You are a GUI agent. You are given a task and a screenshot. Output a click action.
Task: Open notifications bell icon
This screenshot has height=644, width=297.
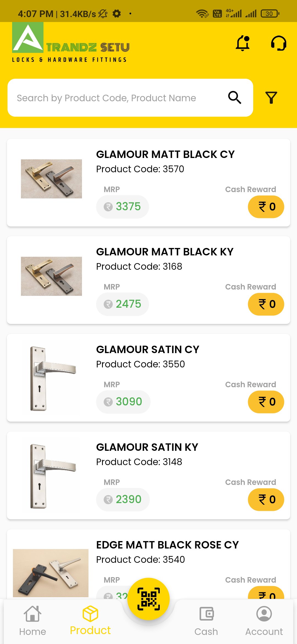[243, 43]
